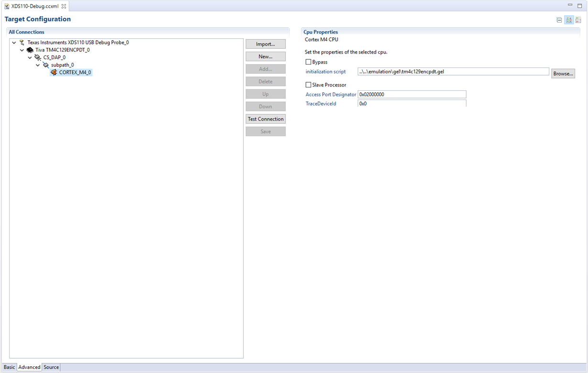Click the ccxml file icon in editor tab

tap(7, 6)
